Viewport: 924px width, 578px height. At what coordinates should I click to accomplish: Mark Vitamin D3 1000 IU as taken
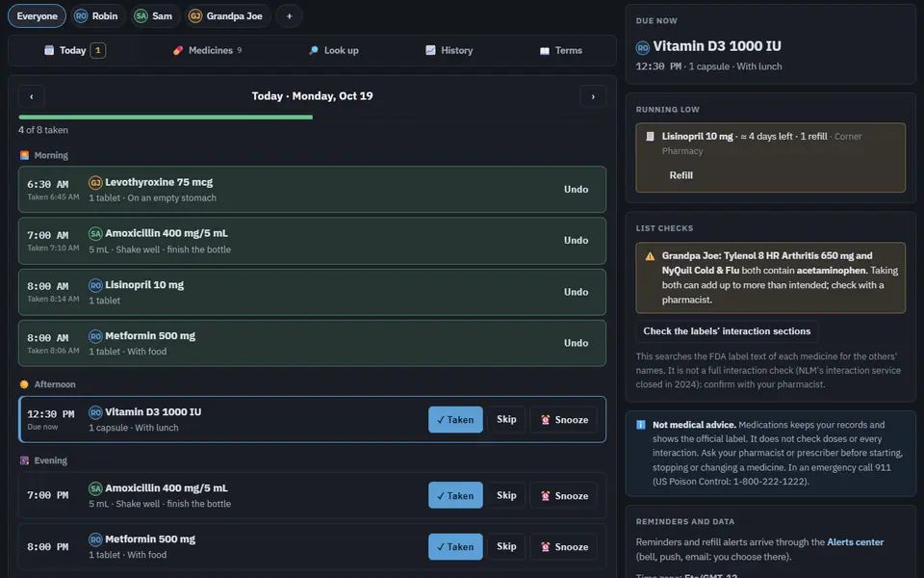tap(455, 420)
